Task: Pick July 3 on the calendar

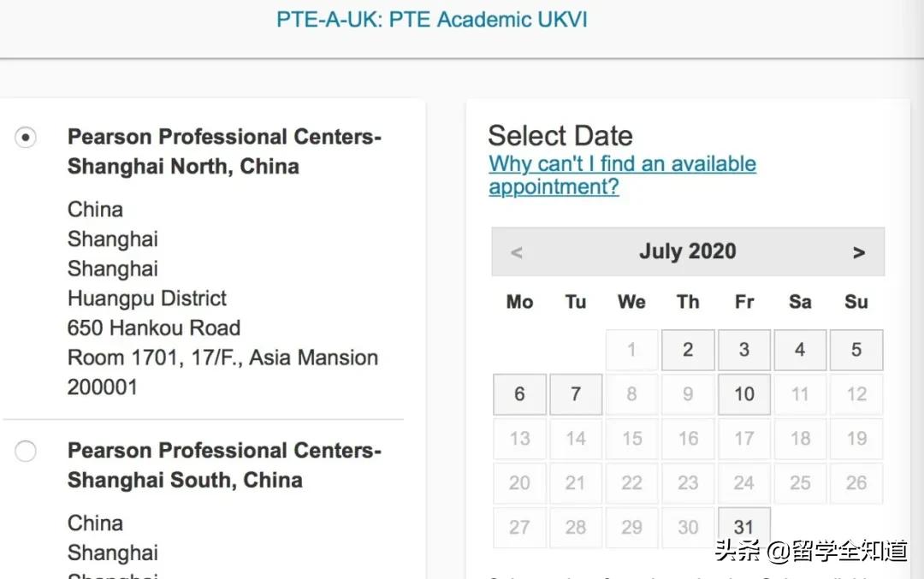Action: tap(744, 350)
